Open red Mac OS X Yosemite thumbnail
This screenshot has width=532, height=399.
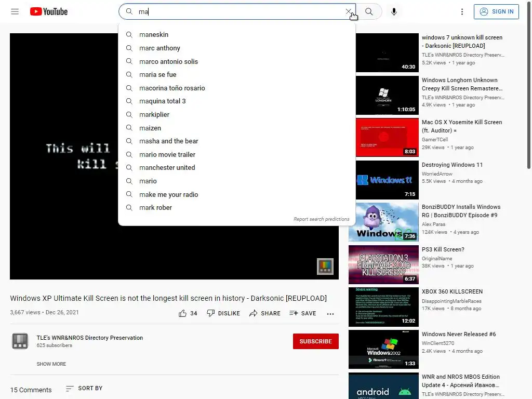[x=387, y=137]
